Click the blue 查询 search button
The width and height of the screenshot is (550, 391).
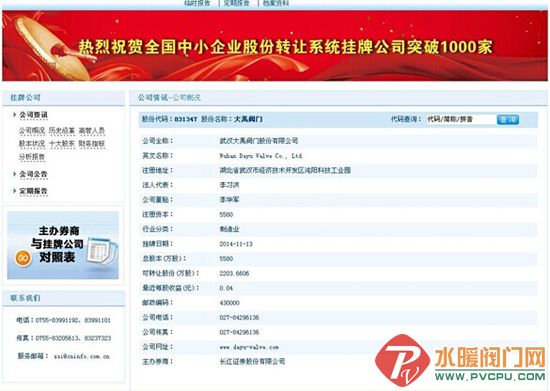pos(508,120)
